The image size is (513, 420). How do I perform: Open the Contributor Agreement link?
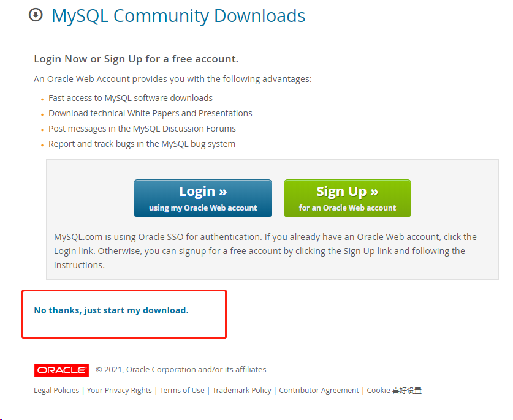(x=319, y=390)
